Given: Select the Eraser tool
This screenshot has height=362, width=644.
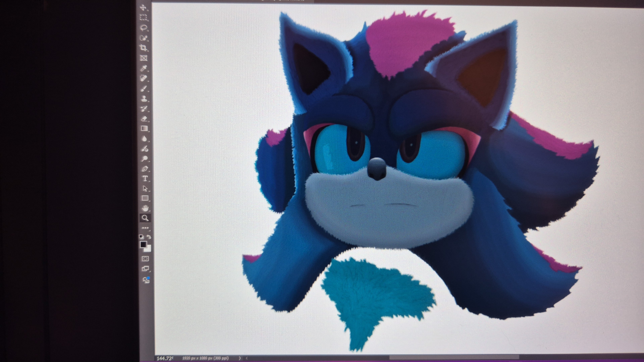Looking at the screenshot, I should click(x=145, y=119).
